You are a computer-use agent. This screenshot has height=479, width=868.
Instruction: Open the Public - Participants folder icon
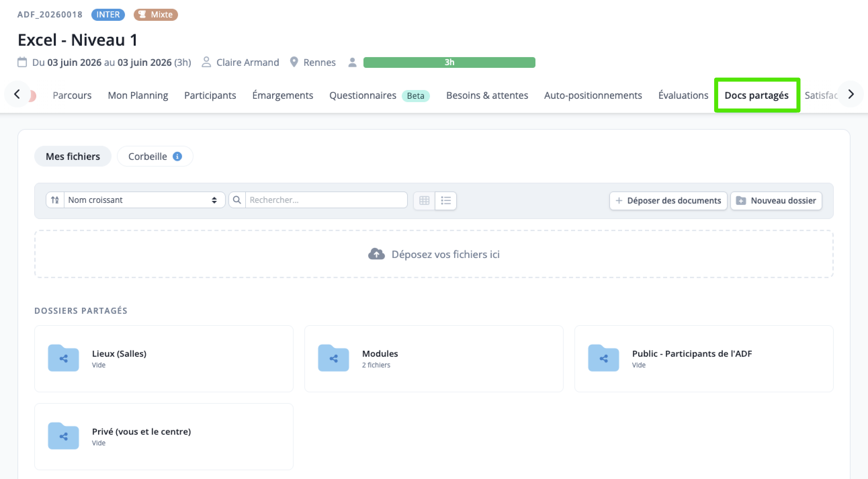[603, 358]
